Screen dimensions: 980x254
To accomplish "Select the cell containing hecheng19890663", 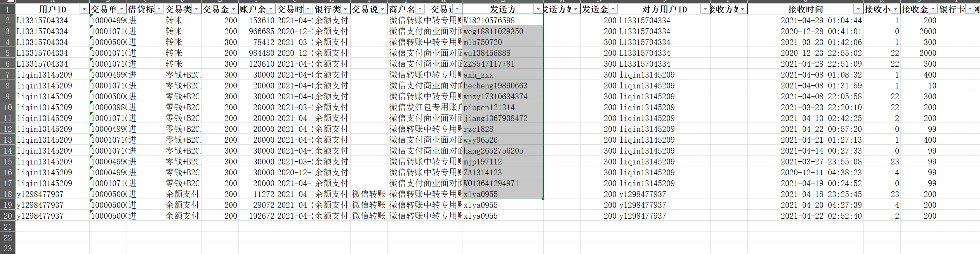I will (502, 86).
